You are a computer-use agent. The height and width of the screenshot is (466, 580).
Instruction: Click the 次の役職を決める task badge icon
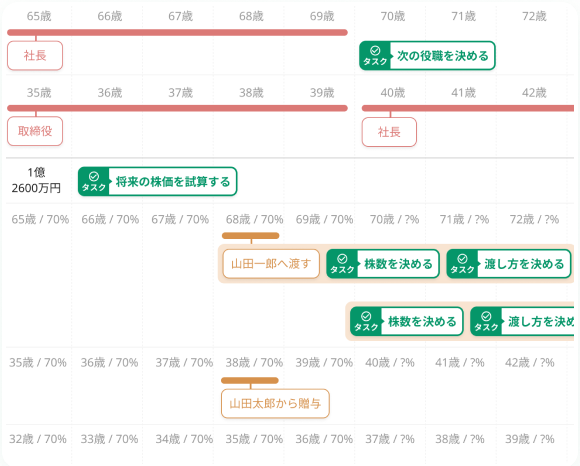coord(375,55)
